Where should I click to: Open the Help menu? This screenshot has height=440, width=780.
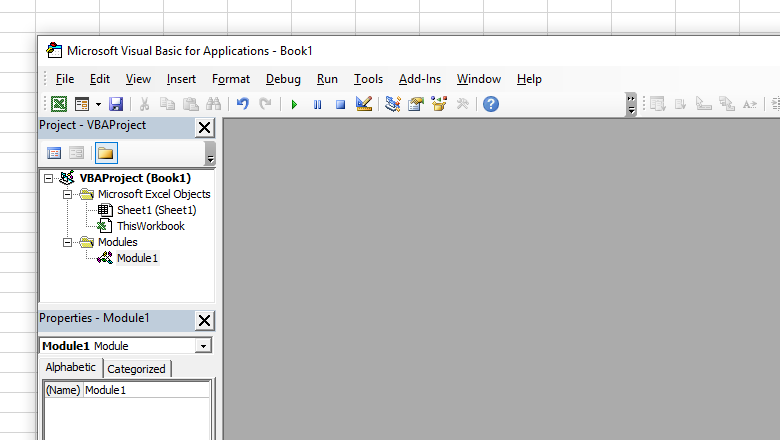(529, 79)
